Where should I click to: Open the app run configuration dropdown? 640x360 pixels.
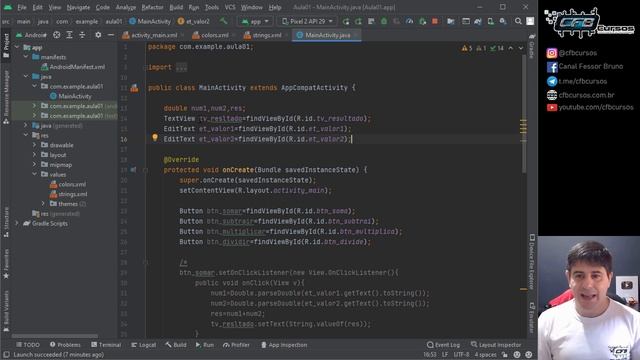tap(255, 21)
